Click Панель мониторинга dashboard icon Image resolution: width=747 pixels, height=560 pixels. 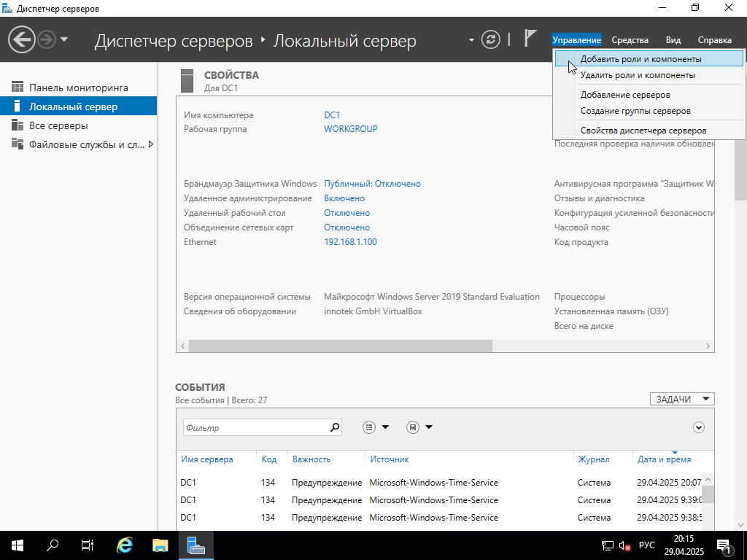tap(18, 87)
